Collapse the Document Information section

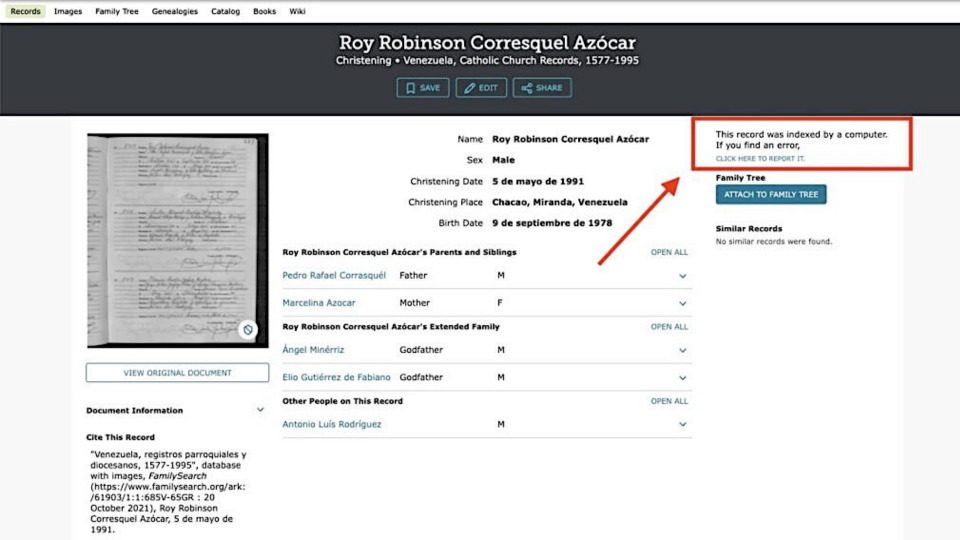click(x=260, y=410)
